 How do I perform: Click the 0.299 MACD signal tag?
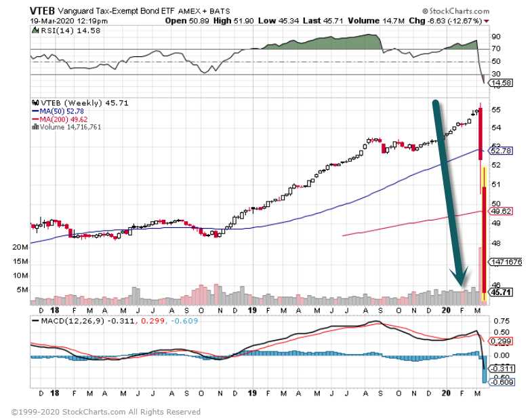tap(501, 341)
